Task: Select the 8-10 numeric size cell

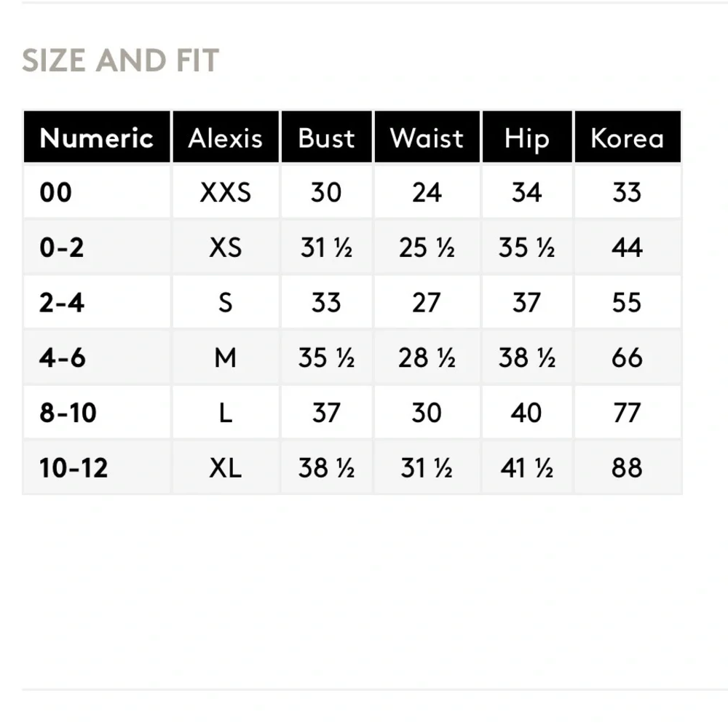Action: coord(97,412)
